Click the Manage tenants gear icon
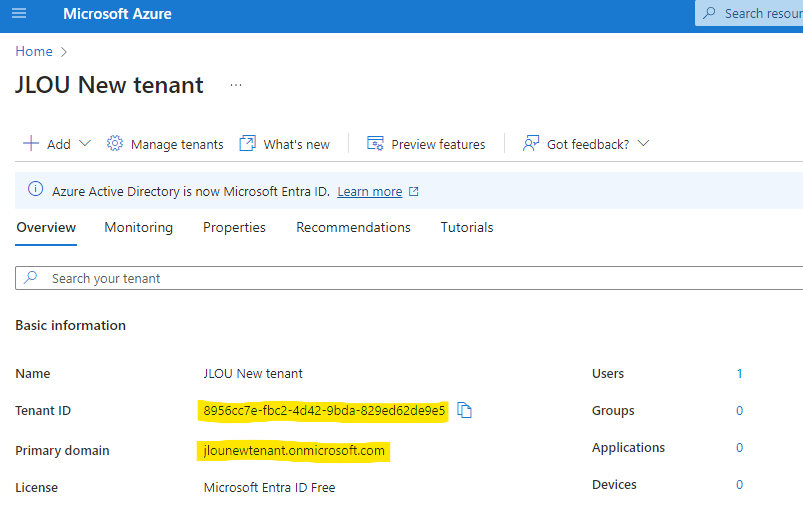 pos(115,143)
